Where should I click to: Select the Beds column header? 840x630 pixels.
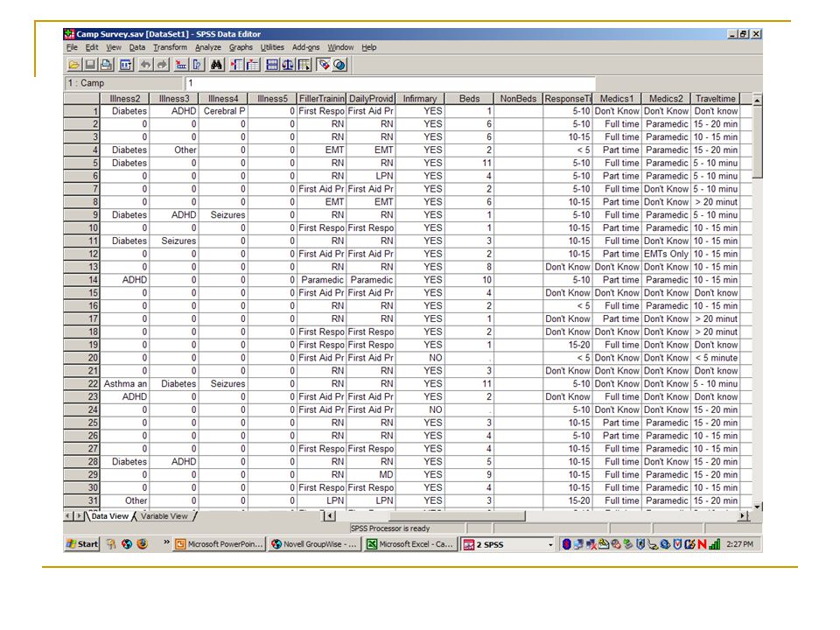tap(469, 99)
